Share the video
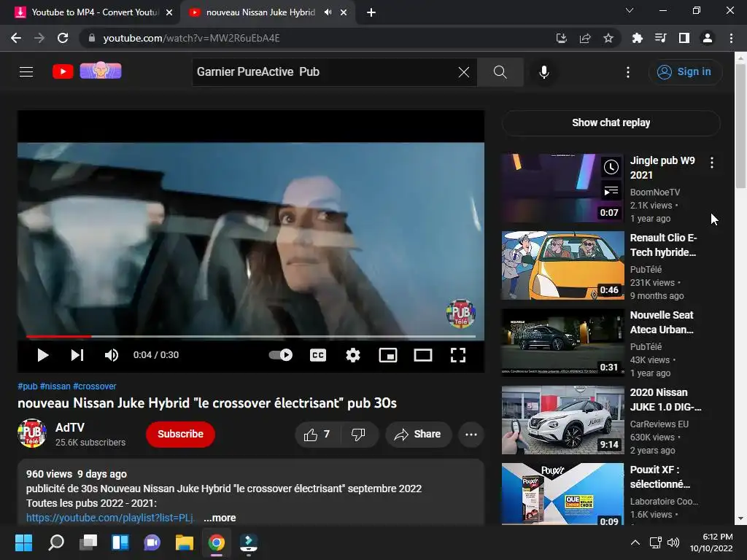747x560 pixels. [418, 435]
